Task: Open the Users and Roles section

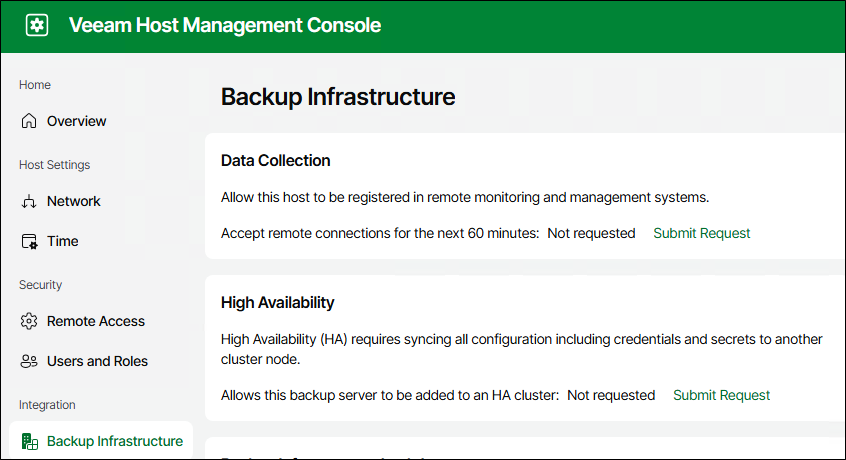Action: (97, 361)
